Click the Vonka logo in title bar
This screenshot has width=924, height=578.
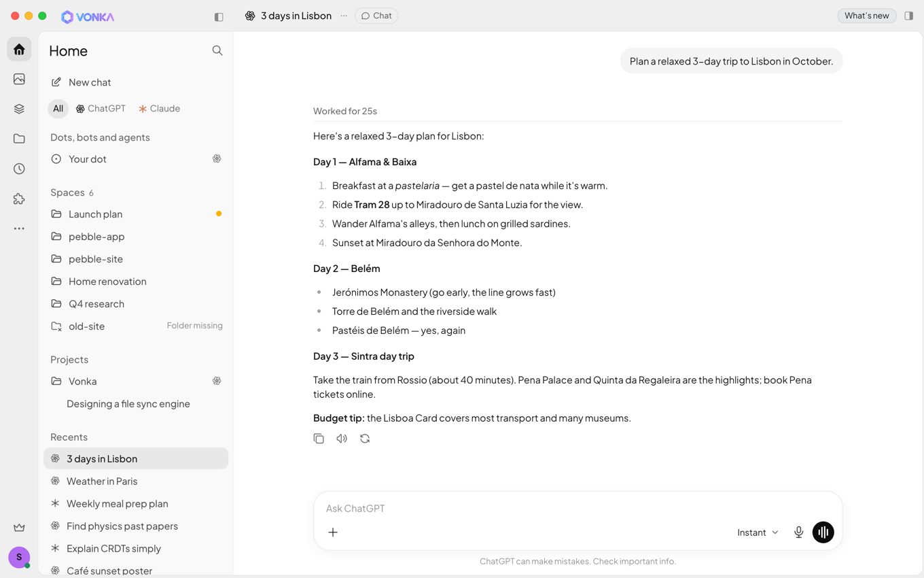click(x=88, y=16)
